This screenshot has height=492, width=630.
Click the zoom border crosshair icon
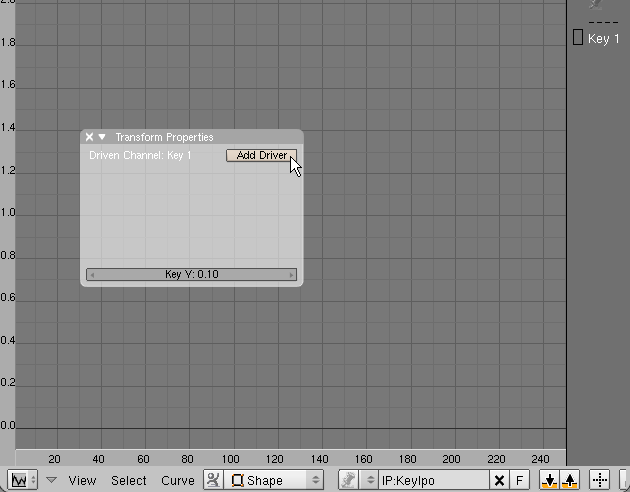pyautogui.click(x=599, y=480)
